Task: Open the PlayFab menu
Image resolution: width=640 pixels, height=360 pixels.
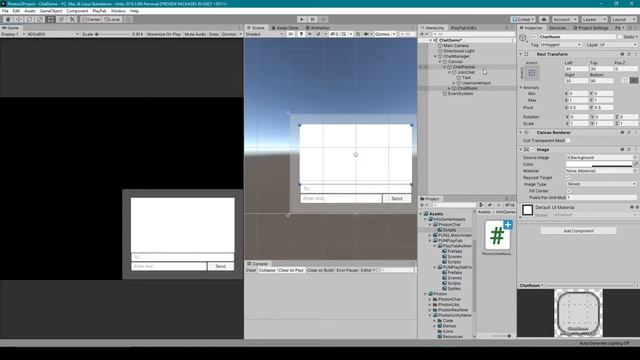Action: tap(99, 11)
